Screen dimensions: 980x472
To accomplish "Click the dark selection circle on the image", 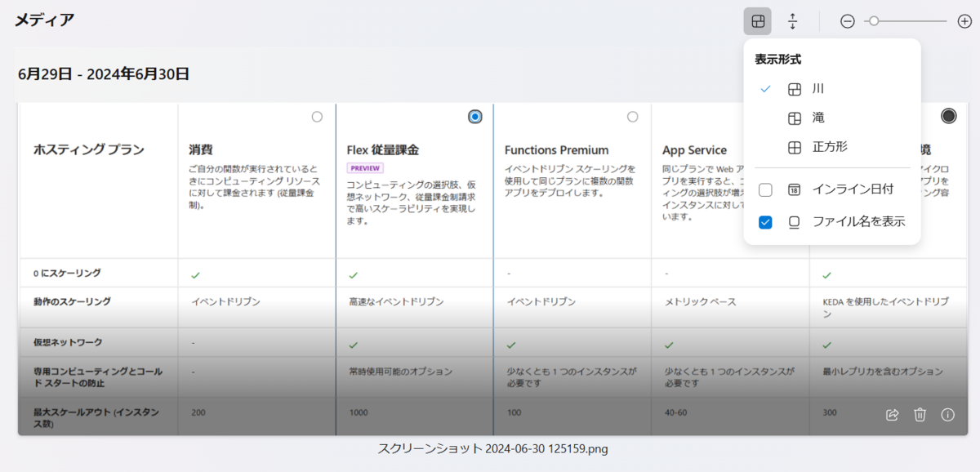I will point(948,116).
